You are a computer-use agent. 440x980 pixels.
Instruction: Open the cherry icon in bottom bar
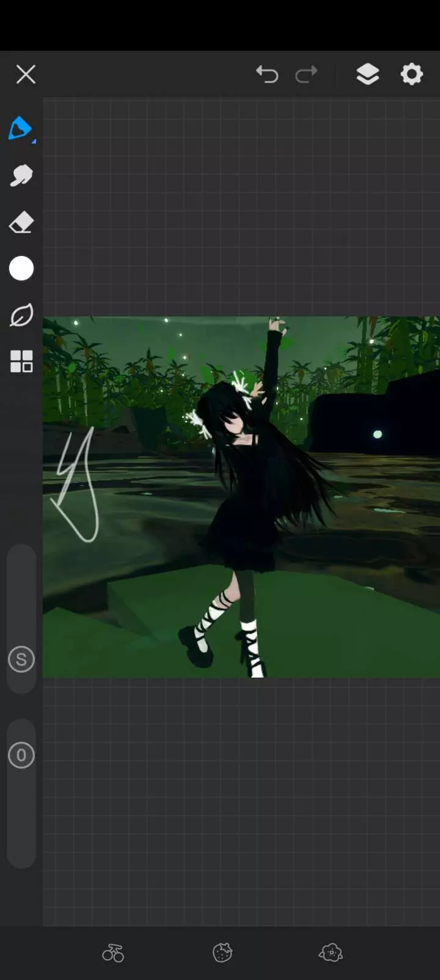click(x=113, y=953)
